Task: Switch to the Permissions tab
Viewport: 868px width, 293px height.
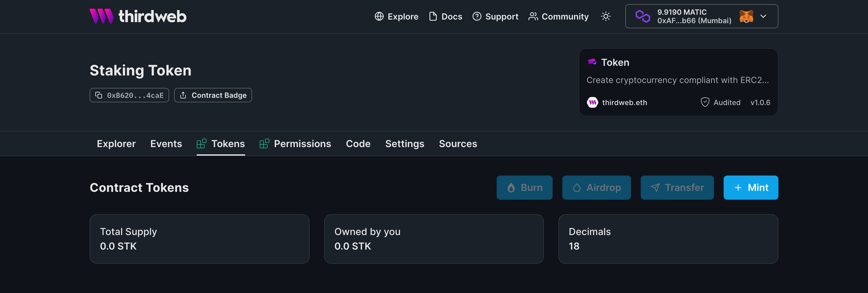Action: (302, 143)
